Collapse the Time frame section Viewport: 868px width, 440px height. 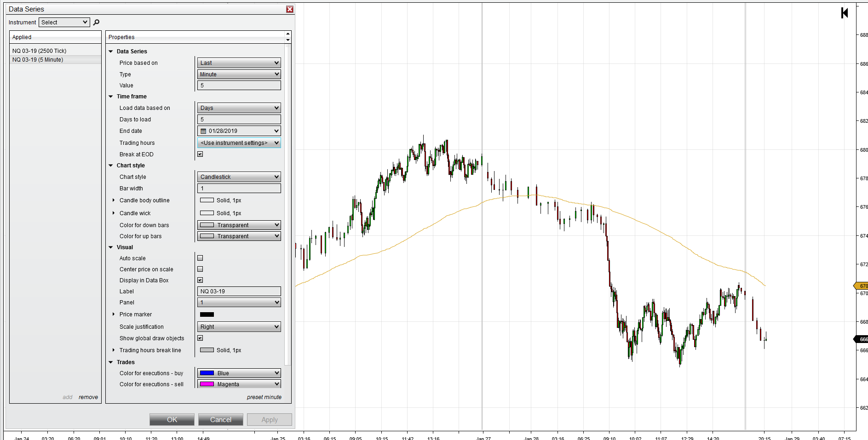point(111,97)
